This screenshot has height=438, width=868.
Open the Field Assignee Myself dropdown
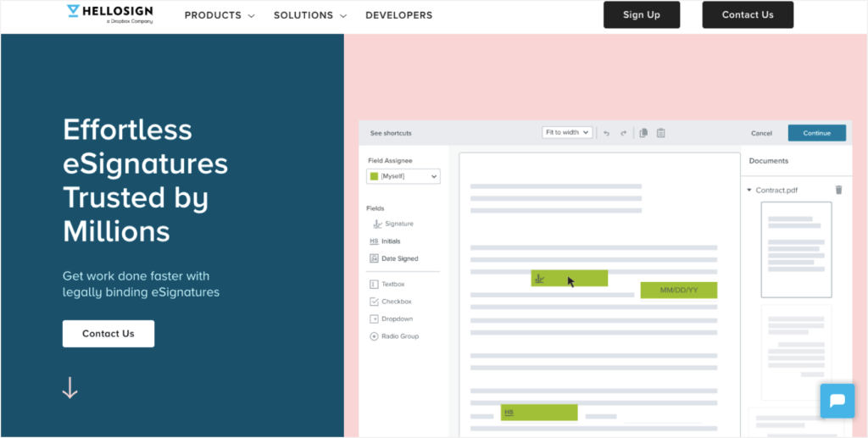point(403,176)
